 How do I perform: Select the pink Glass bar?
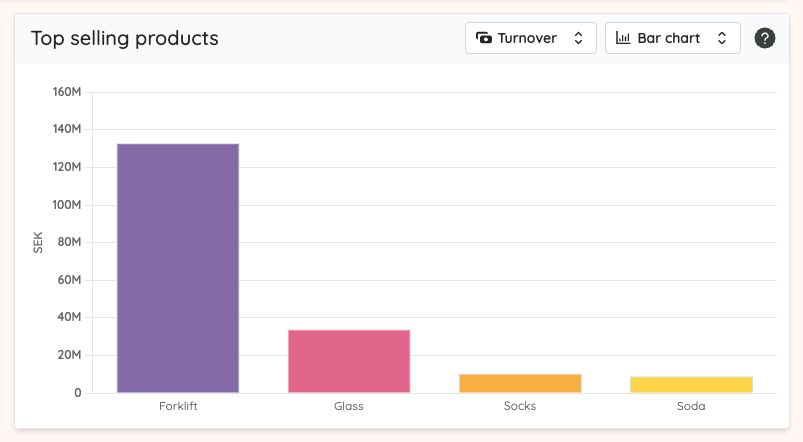point(349,361)
